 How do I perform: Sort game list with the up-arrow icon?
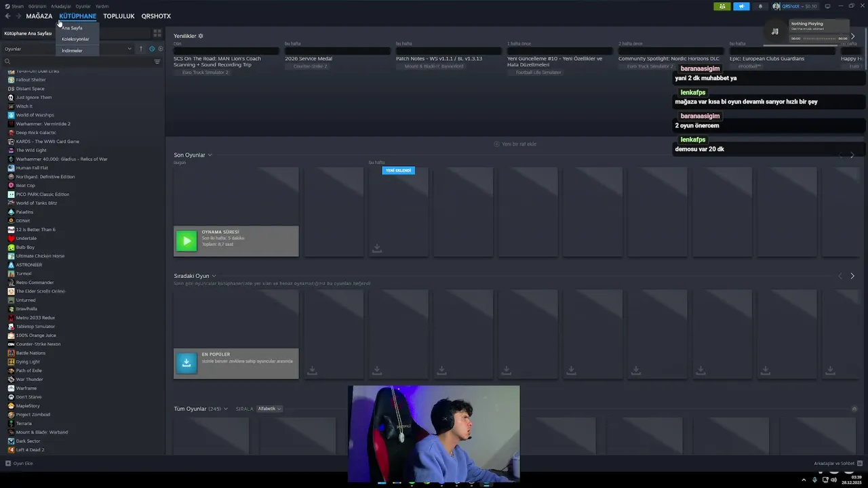click(141, 49)
